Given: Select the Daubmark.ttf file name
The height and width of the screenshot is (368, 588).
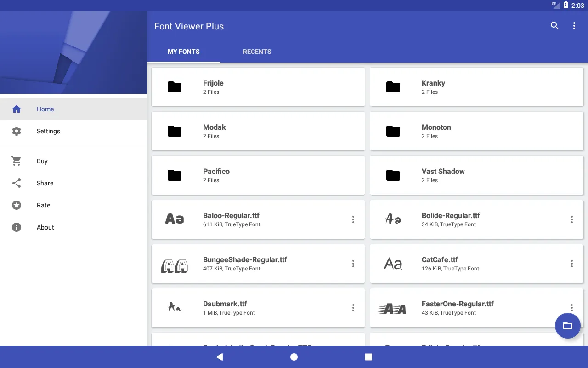Looking at the screenshot, I should [225, 304].
